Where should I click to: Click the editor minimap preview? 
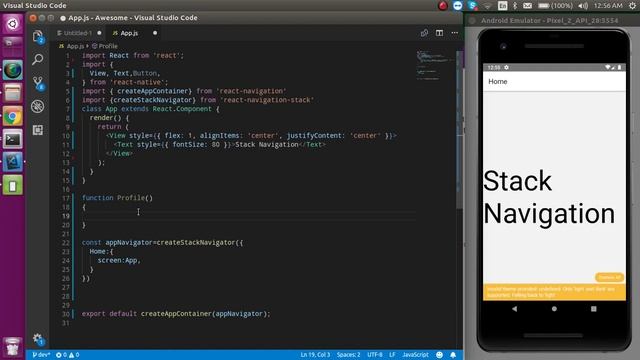click(434, 65)
